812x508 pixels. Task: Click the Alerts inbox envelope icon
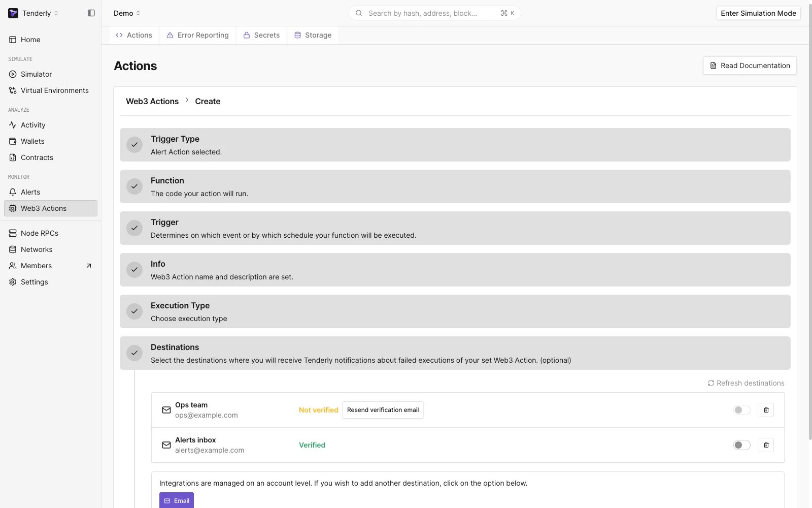click(x=166, y=445)
